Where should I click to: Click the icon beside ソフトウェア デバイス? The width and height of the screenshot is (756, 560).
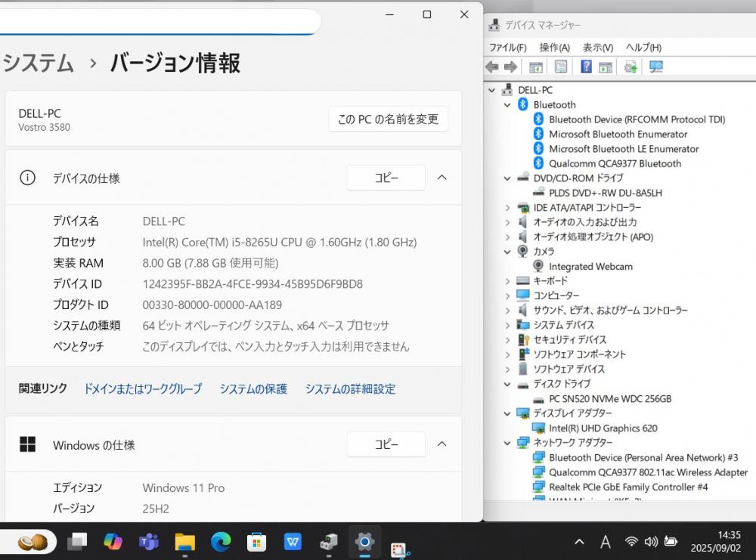pos(523,369)
